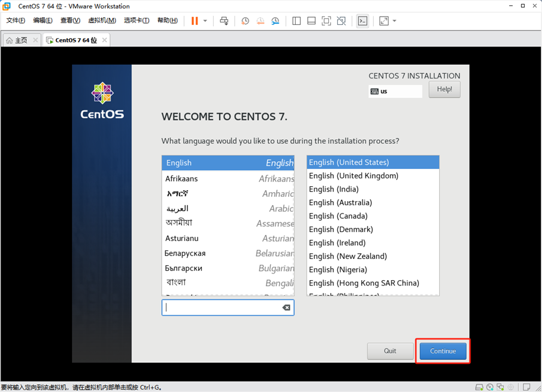Open the 帮助(H) menu
Image resolution: width=542 pixels, height=392 pixels.
coord(167,20)
